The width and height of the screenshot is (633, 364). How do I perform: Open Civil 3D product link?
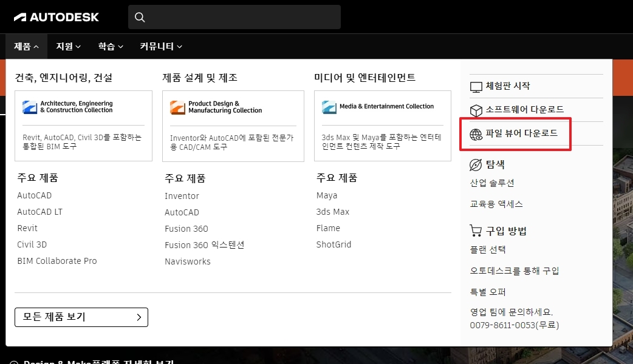click(32, 244)
